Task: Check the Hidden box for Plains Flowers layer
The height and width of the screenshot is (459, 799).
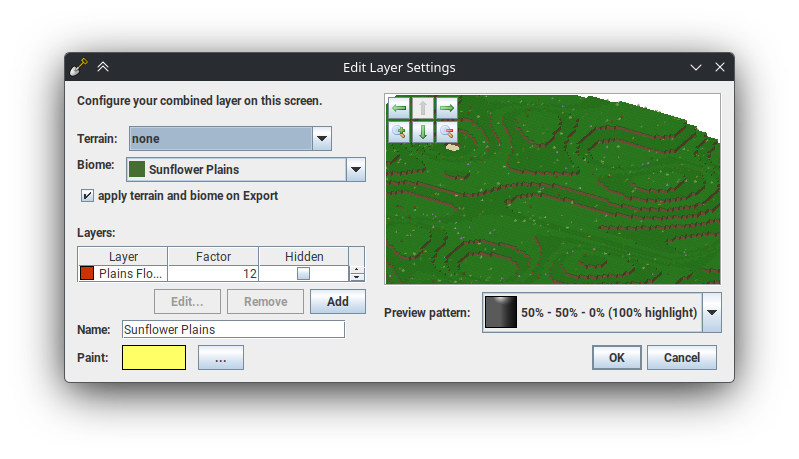Action: tap(303, 273)
